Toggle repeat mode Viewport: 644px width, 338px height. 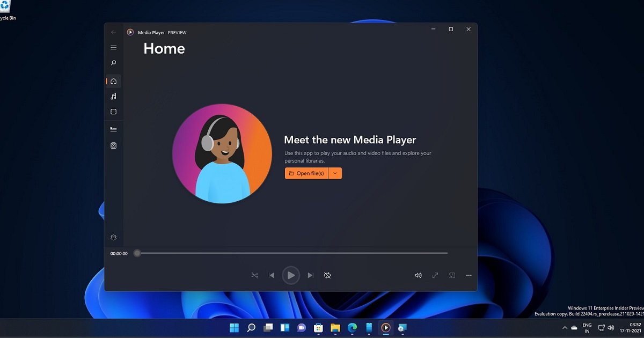[x=327, y=275]
